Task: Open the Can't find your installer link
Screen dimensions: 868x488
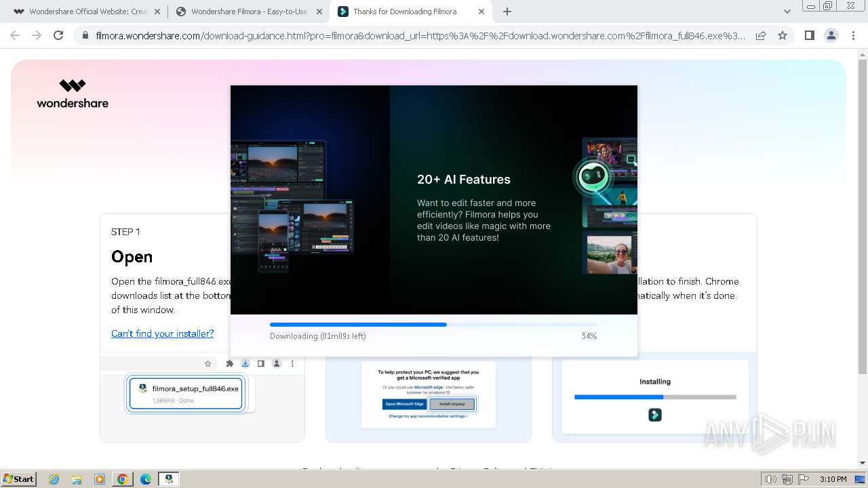Action: [162, 333]
